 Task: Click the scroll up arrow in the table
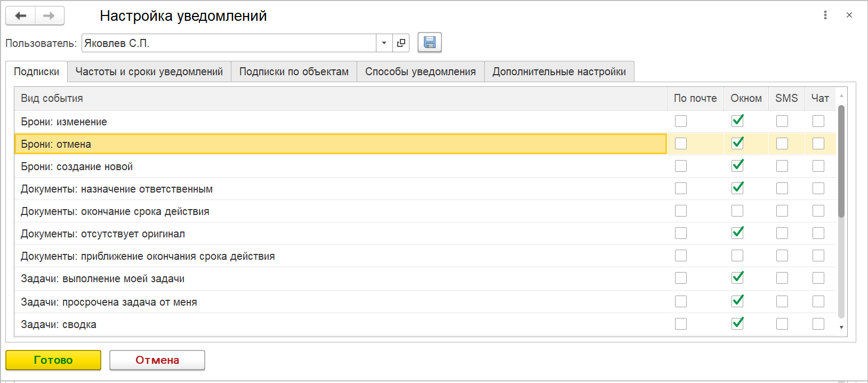tap(841, 96)
